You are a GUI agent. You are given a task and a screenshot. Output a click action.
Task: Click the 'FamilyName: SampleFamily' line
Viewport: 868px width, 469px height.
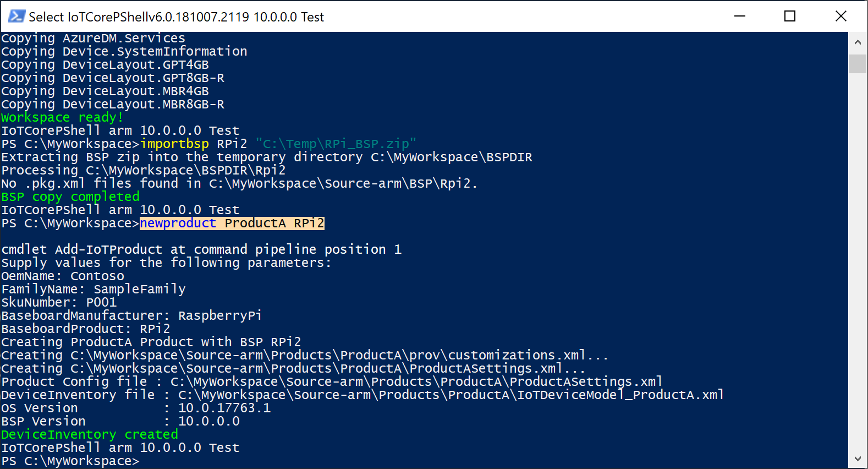pos(94,289)
